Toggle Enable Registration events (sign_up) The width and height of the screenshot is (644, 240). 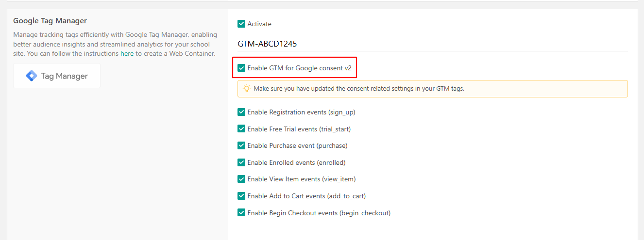[241, 112]
